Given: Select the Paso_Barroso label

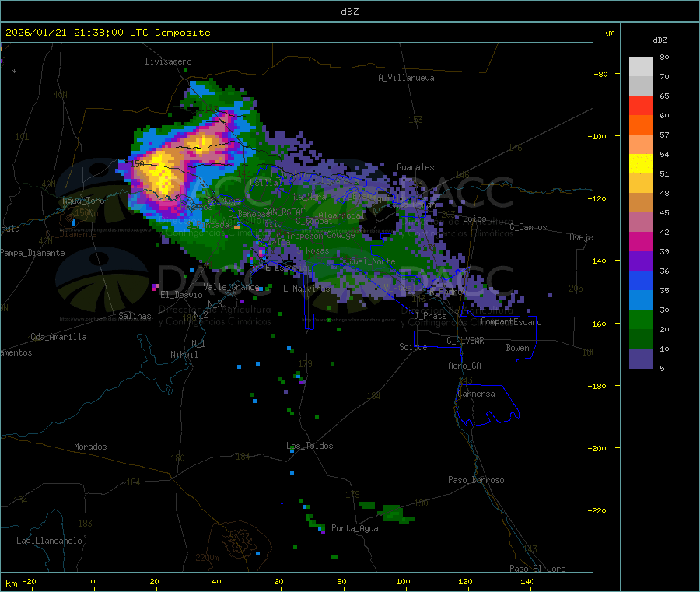Looking at the screenshot, I should click(x=476, y=480).
